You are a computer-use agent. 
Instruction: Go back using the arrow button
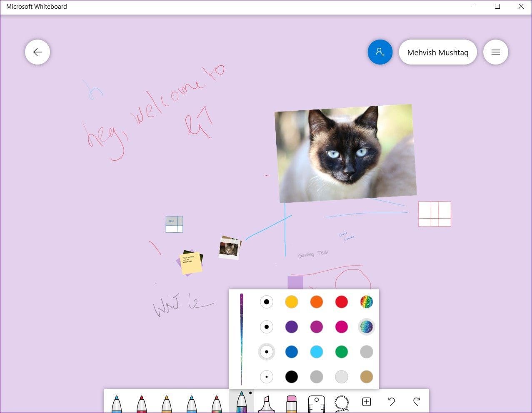tap(37, 52)
